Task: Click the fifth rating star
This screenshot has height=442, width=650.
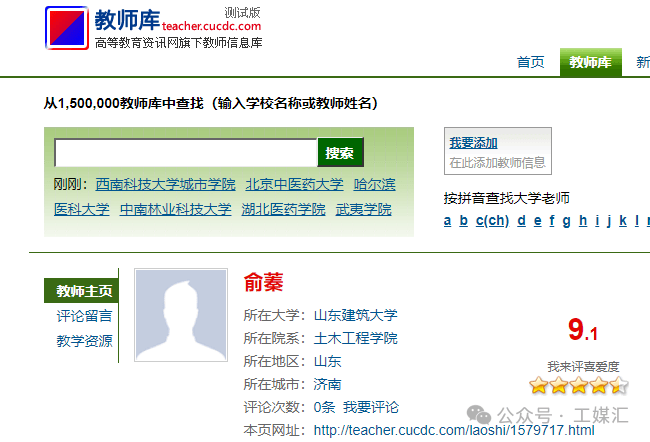Action: coord(619,385)
